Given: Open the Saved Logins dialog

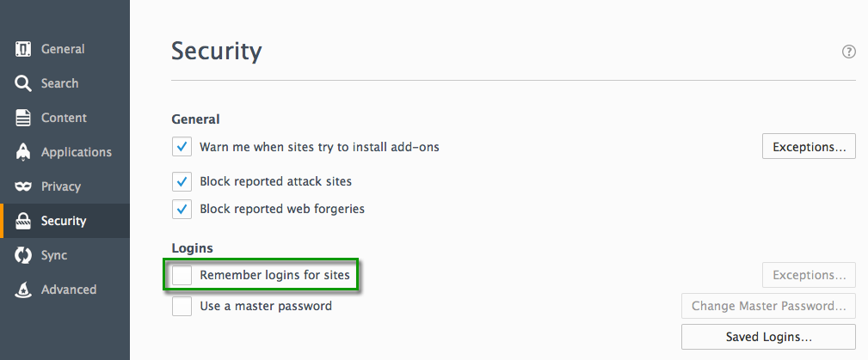Looking at the screenshot, I should pos(768,337).
